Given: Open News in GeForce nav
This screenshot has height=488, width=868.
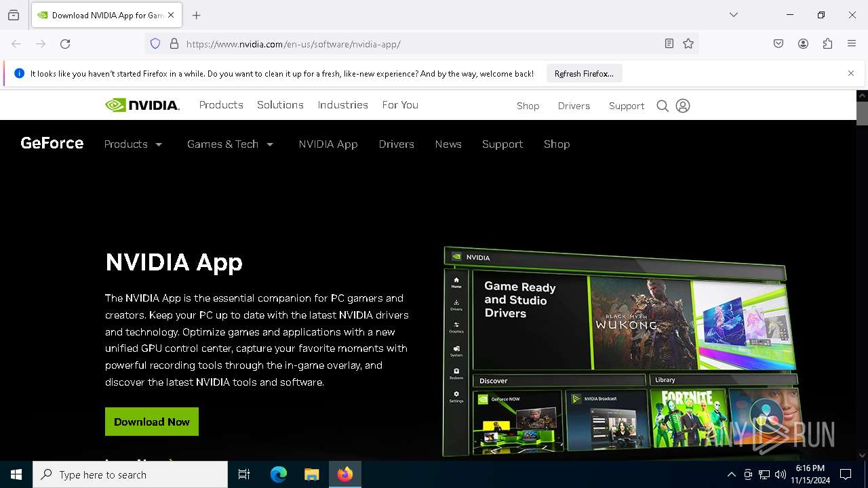Looking at the screenshot, I should point(448,144).
